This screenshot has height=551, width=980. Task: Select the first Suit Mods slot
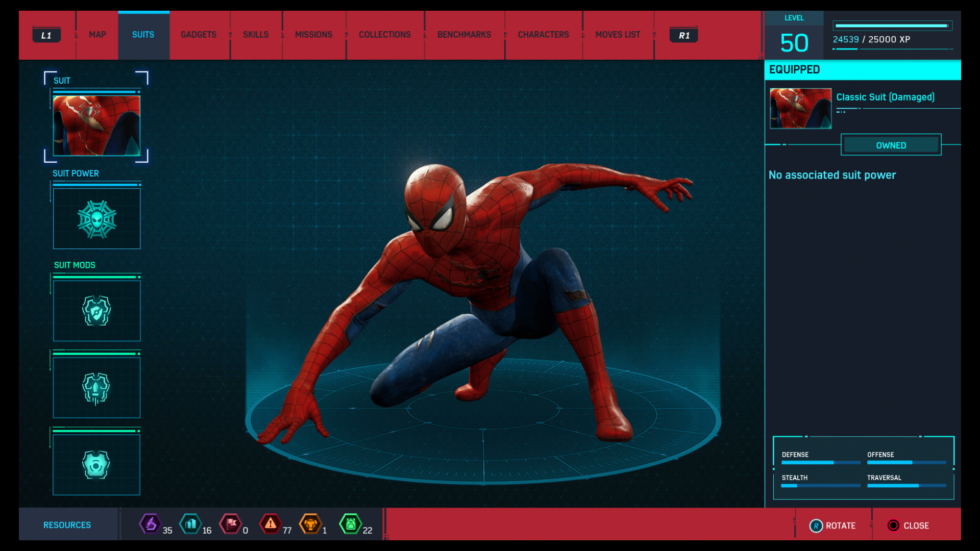[96, 310]
